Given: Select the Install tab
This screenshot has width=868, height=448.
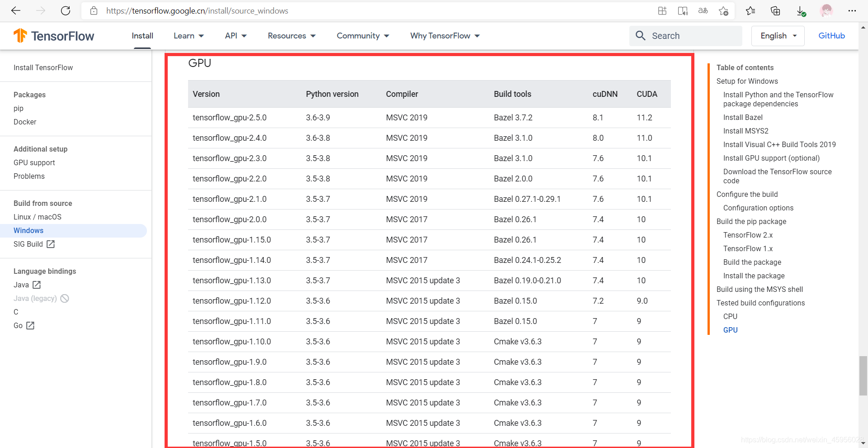Looking at the screenshot, I should [x=142, y=36].
